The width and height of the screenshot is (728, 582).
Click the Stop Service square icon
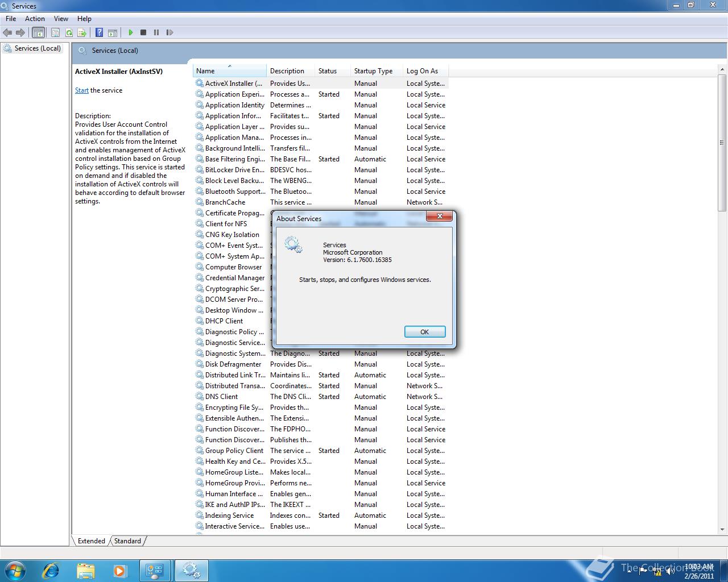(143, 32)
